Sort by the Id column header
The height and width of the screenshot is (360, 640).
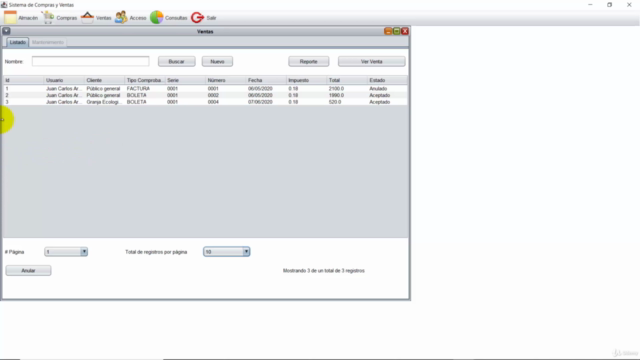point(23,80)
